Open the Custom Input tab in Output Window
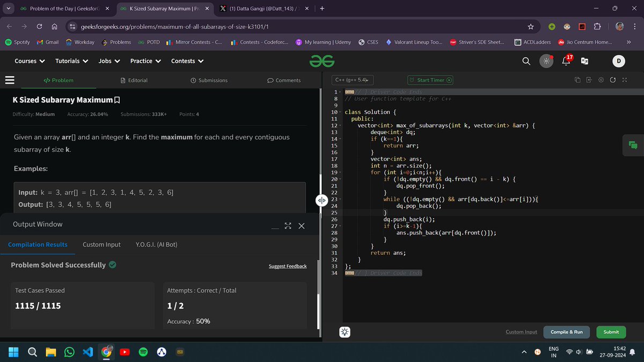 (x=101, y=245)
